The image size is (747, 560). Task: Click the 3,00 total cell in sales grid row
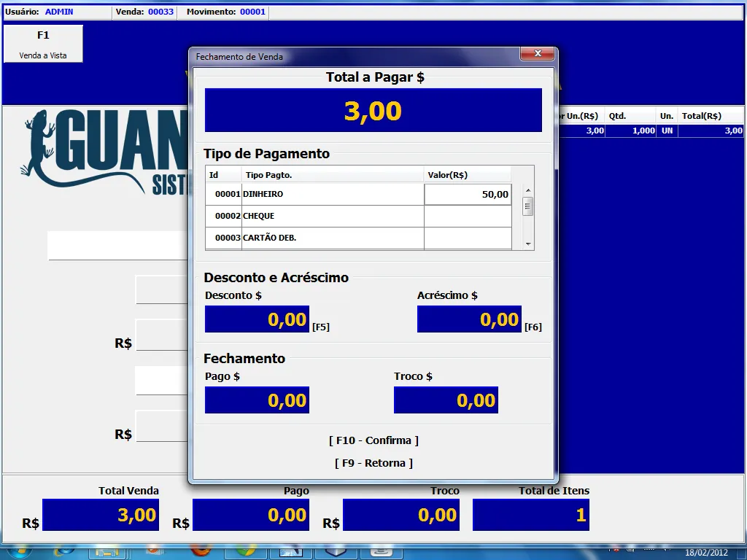coord(711,131)
